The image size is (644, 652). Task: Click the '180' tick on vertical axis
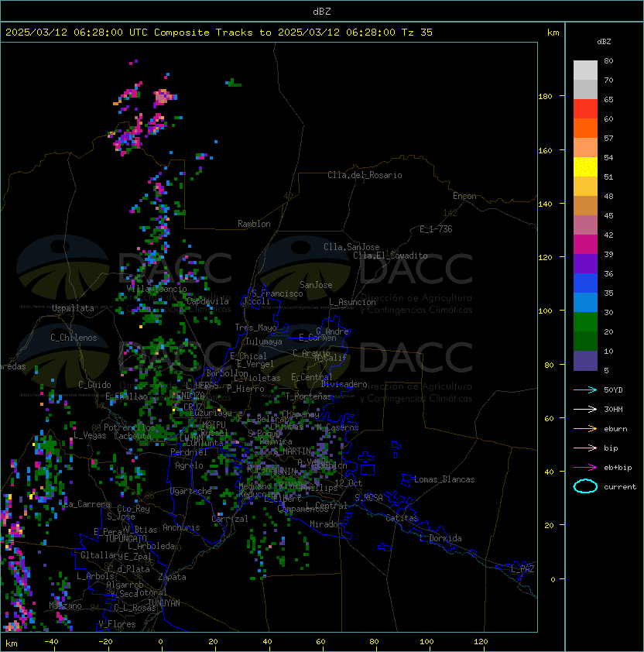click(545, 96)
